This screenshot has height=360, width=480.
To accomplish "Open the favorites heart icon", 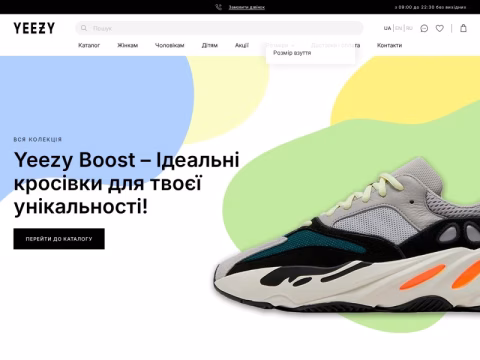I will 440,28.
